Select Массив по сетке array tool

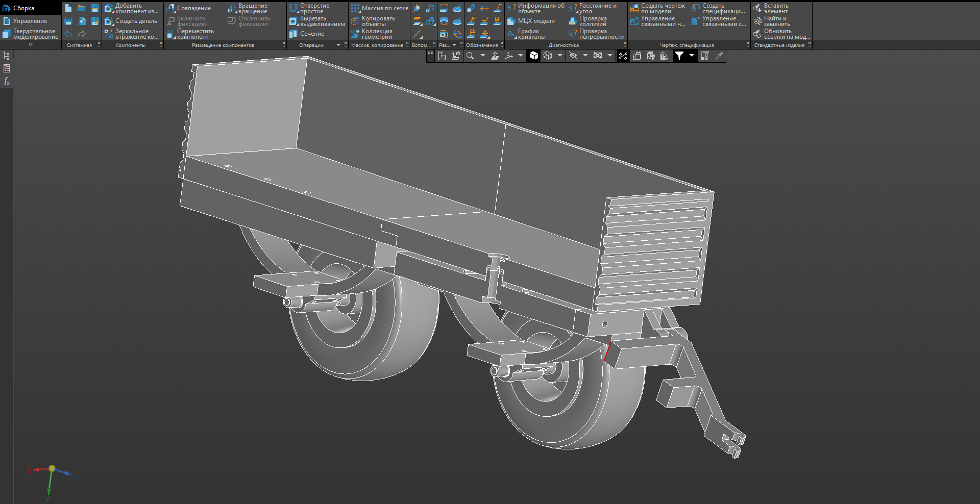pyautogui.click(x=379, y=8)
